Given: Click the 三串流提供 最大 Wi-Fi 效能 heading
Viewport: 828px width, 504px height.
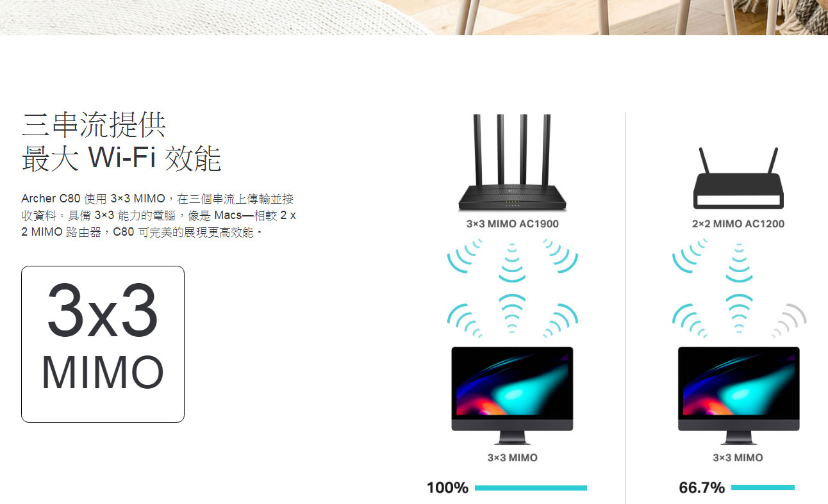Looking at the screenshot, I should click(121, 142).
